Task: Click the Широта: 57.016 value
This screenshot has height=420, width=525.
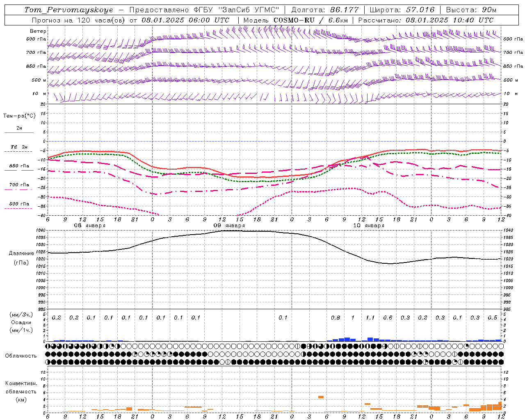Action: click(x=402, y=10)
